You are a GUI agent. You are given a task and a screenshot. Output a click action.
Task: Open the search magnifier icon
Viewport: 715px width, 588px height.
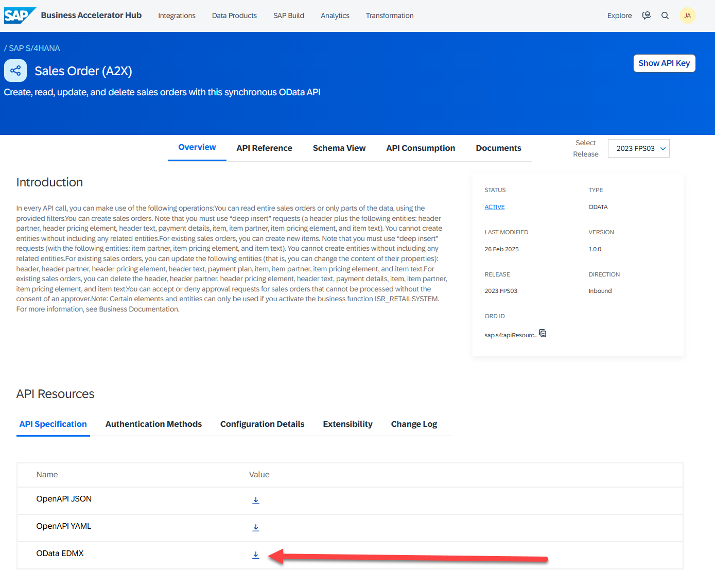click(665, 15)
